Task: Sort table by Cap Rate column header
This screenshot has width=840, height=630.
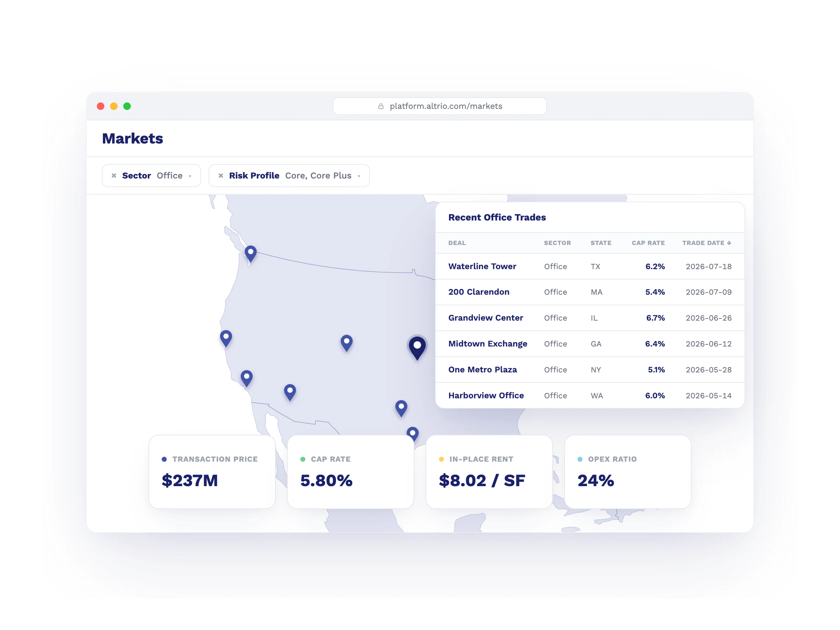Action: pyautogui.click(x=648, y=243)
